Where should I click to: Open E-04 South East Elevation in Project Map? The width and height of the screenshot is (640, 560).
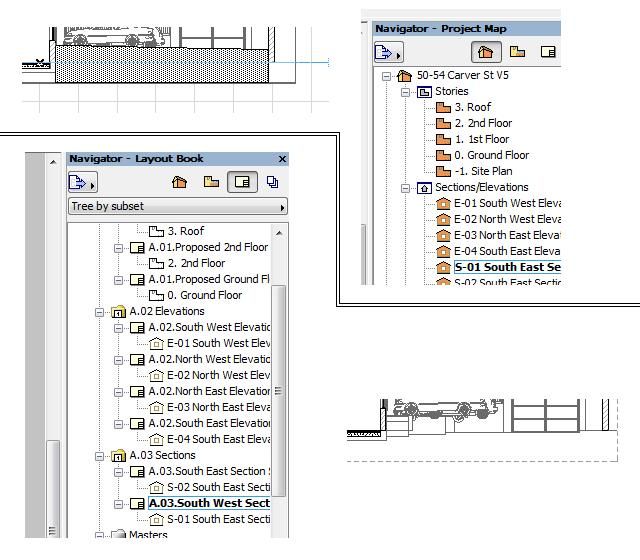(507, 251)
